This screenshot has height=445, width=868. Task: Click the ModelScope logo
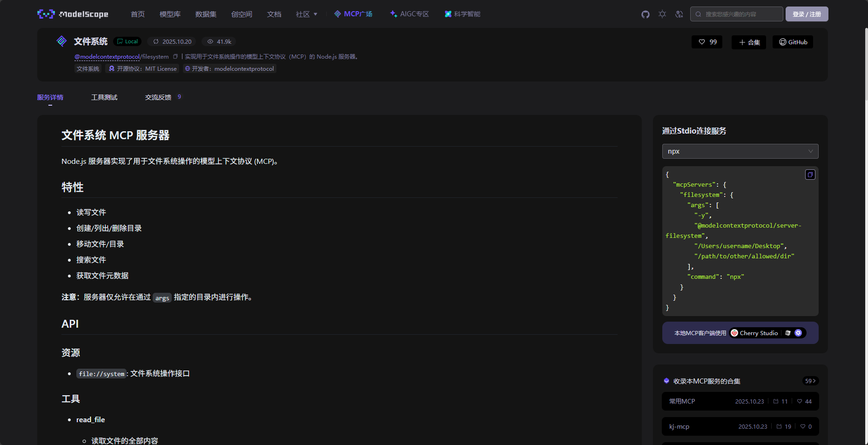(x=73, y=14)
